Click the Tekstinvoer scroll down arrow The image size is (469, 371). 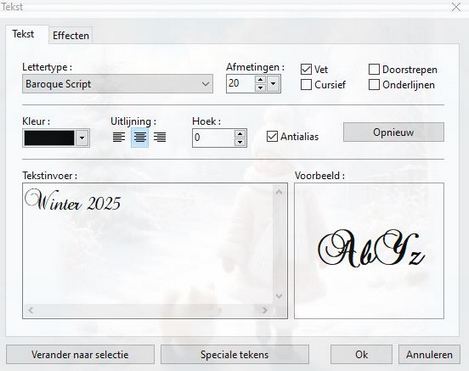coord(279,296)
